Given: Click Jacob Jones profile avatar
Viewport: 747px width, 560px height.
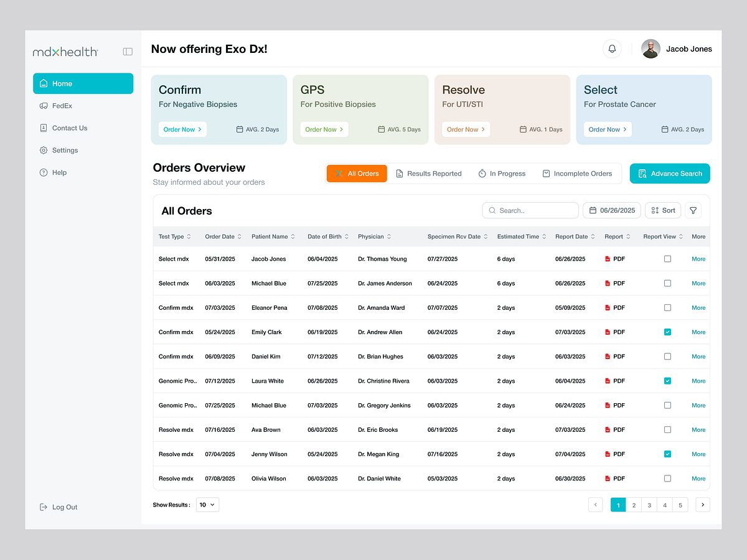Looking at the screenshot, I should (x=651, y=49).
